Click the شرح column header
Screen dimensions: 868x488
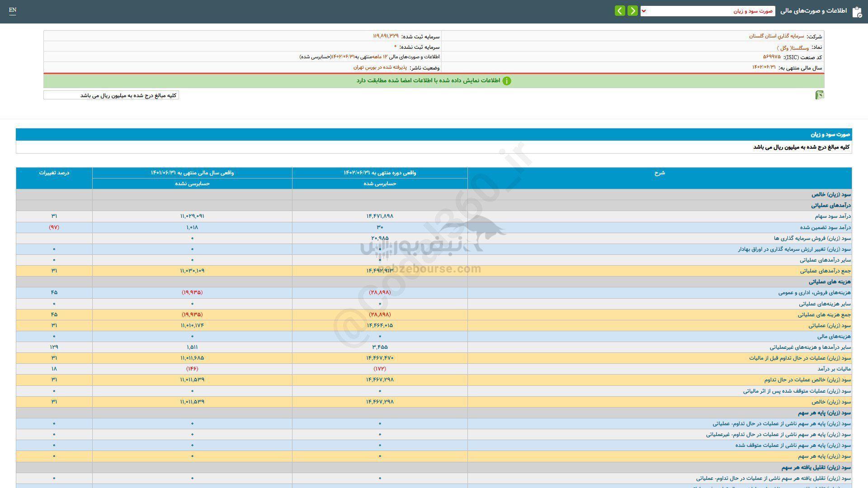click(x=660, y=173)
